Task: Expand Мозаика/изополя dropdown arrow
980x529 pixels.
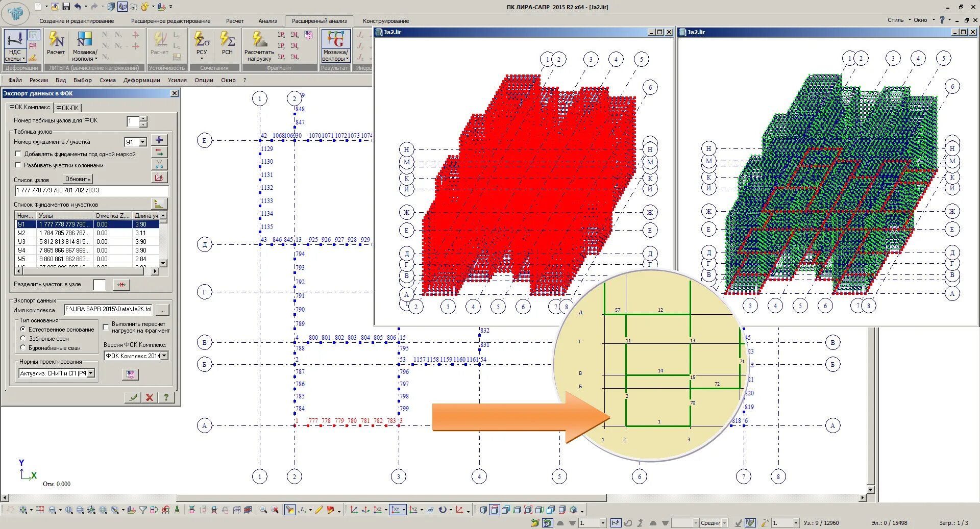Action: pyautogui.click(x=96, y=59)
